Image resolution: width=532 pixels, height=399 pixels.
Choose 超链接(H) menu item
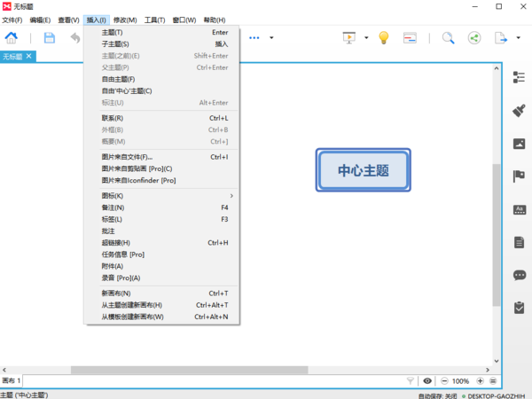click(161, 243)
